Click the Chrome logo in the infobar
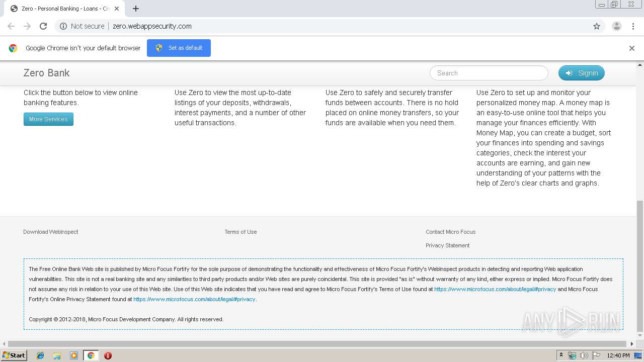 click(13, 48)
